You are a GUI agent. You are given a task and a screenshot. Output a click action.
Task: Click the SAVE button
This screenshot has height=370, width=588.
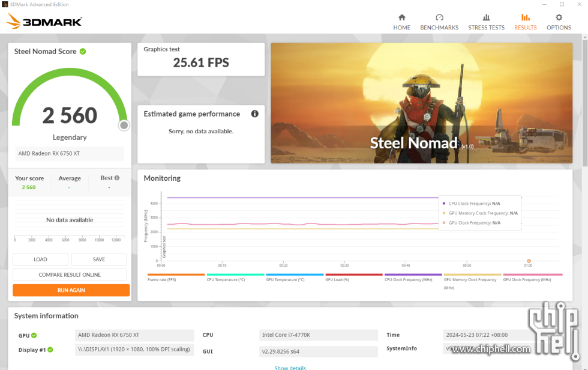tap(99, 259)
